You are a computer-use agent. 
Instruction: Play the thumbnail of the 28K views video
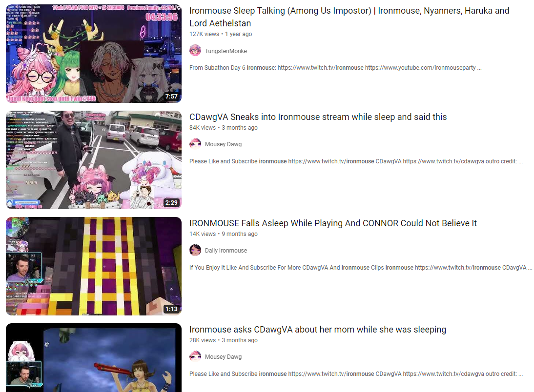coord(94,358)
